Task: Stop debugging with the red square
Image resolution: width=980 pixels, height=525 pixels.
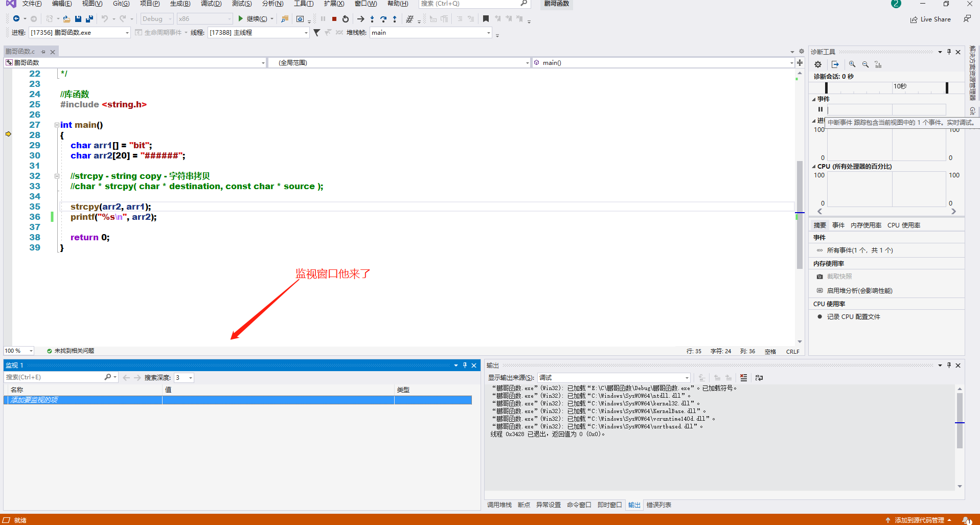Action: (x=334, y=19)
